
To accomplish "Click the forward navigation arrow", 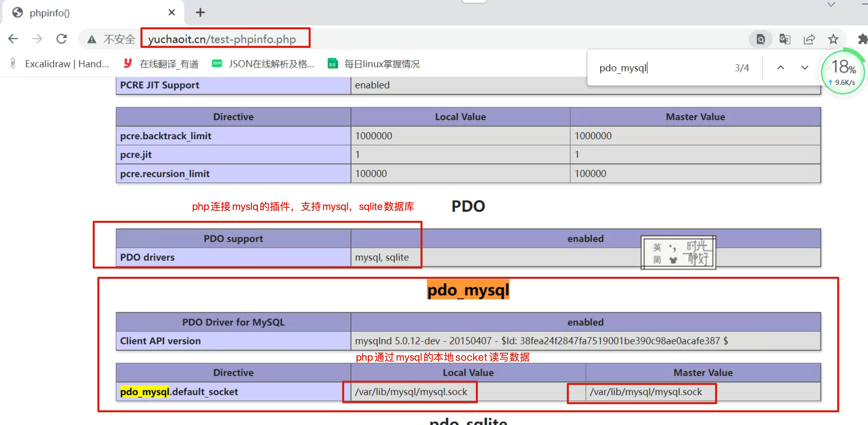I will [37, 39].
